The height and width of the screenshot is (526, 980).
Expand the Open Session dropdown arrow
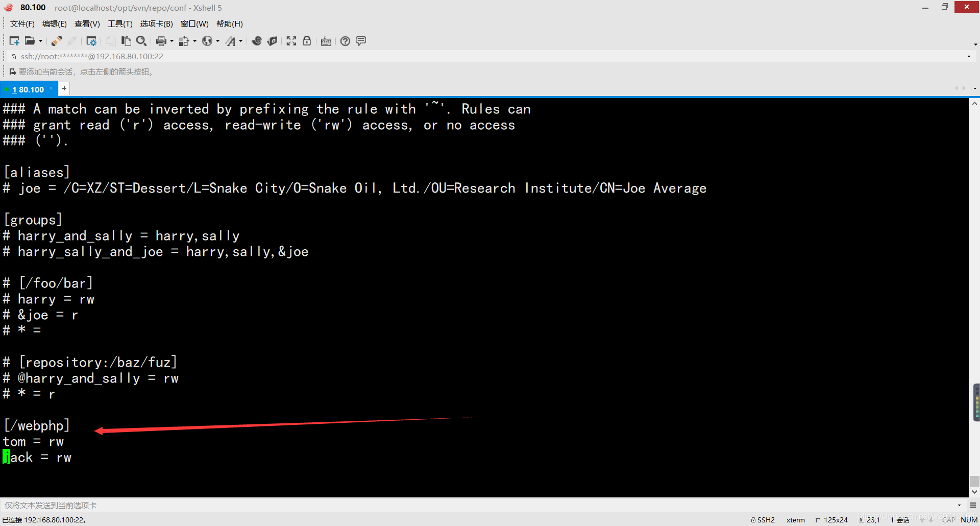(40, 41)
